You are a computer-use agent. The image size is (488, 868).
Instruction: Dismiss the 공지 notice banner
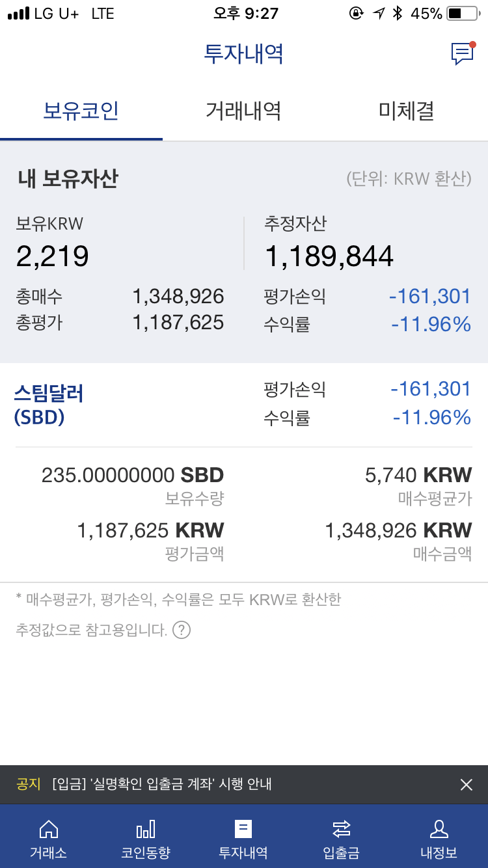click(466, 785)
